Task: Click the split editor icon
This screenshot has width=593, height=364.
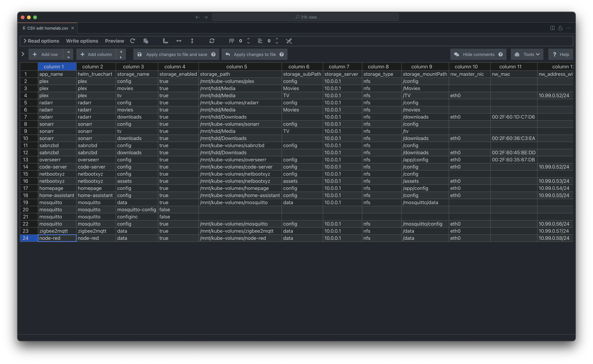Action: [x=552, y=28]
